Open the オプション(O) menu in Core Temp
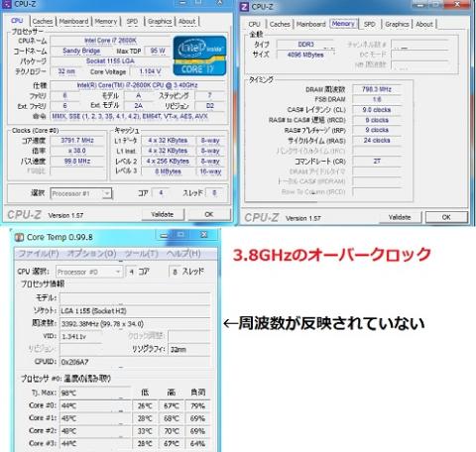The height and width of the screenshot is (452, 476). click(x=92, y=254)
